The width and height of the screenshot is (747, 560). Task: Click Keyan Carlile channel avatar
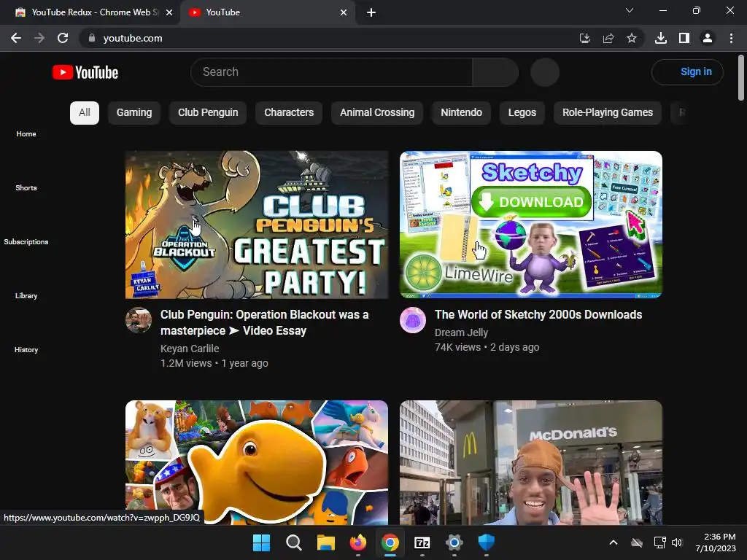pos(139,320)
